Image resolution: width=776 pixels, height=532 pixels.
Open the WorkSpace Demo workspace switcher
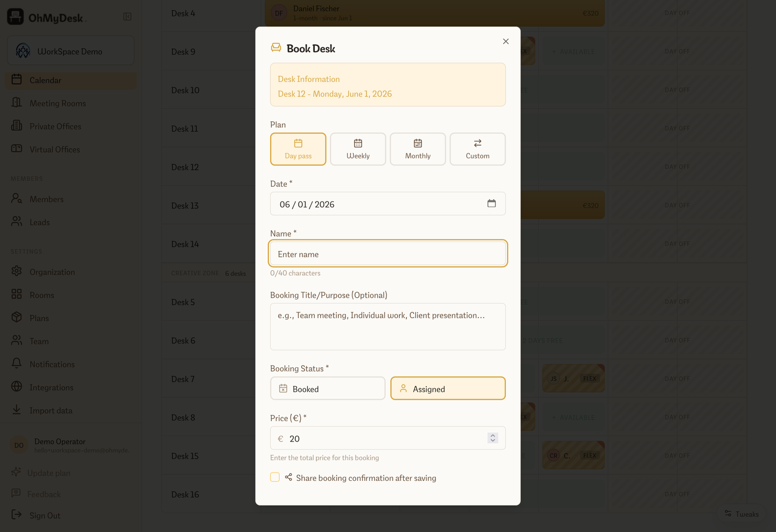[x=71, y=51]
